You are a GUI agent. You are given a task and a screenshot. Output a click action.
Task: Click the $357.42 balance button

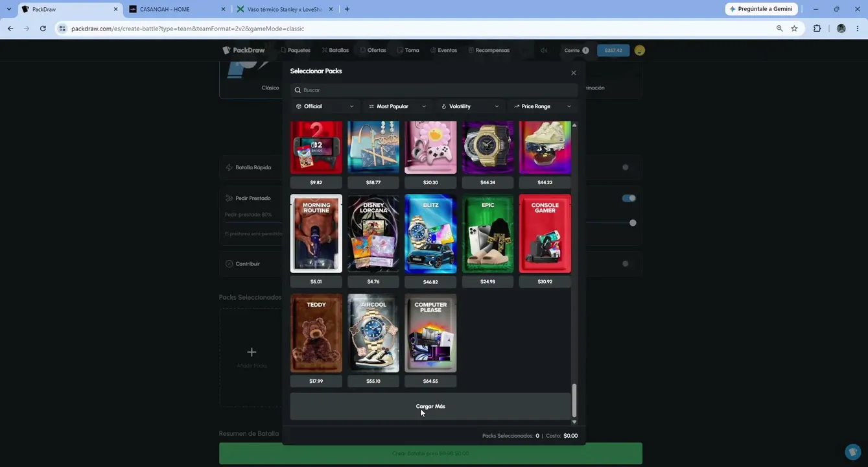(613, 50)
